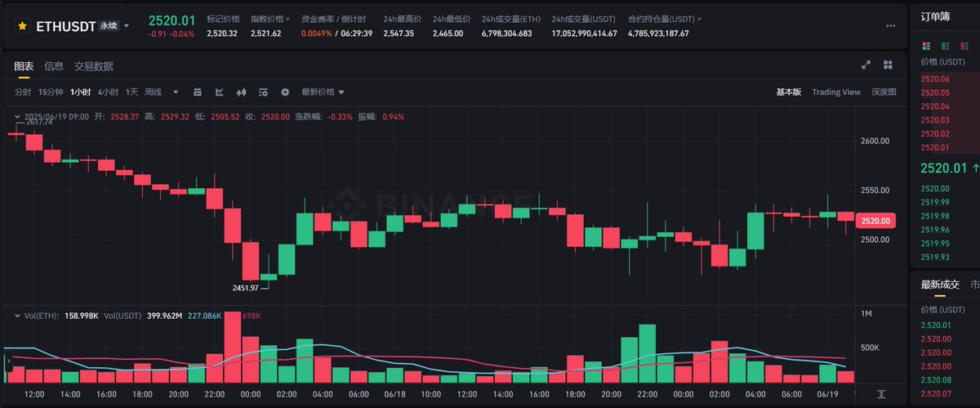980x408 pixels.
Task: Click ask price 2520.04 in order book
Action: pyautogui.click(x=934, y=106)
